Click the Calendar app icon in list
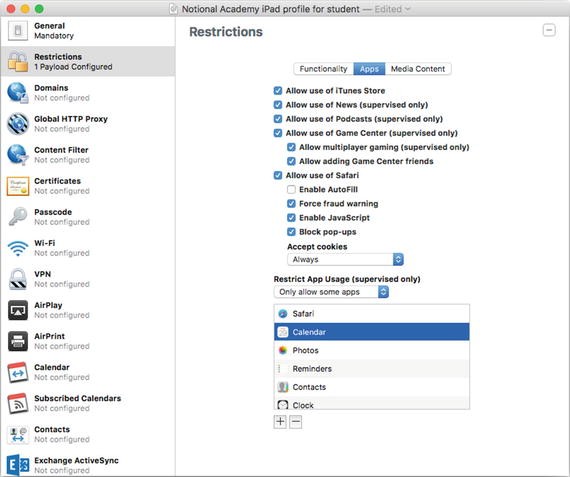This screenshot has width=570, height=477. tap(283, 332)
